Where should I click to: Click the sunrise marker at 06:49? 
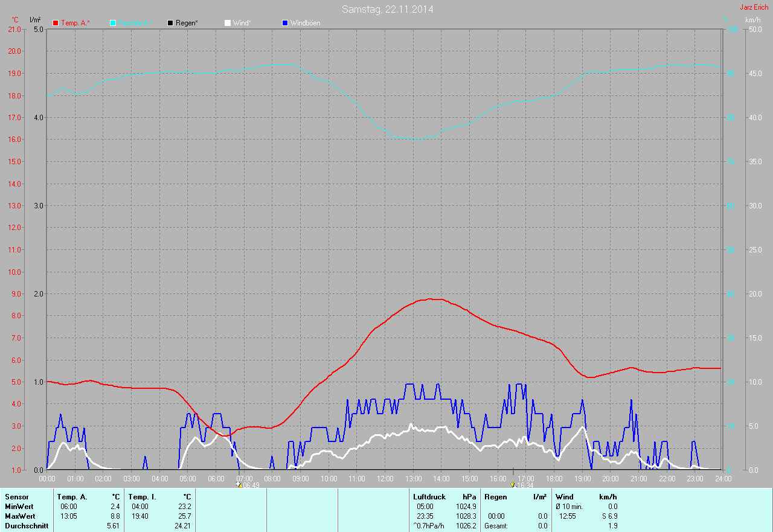(239, 484)
